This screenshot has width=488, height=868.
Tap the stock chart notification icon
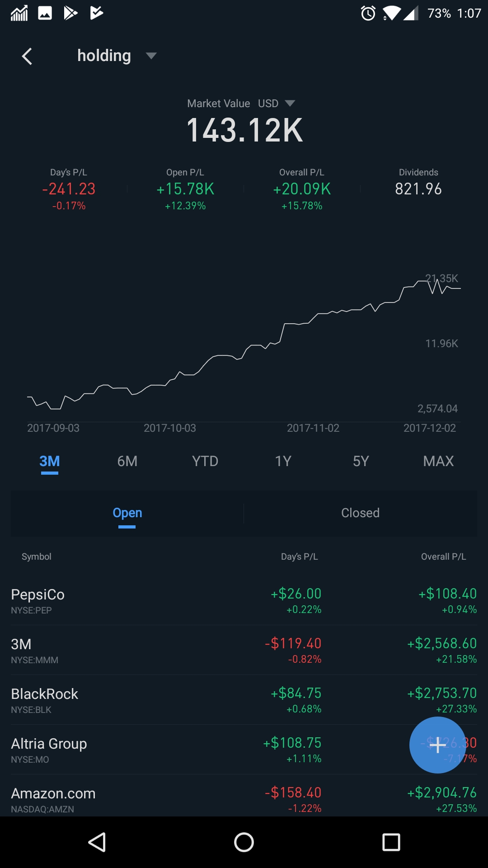coord(19,13)
